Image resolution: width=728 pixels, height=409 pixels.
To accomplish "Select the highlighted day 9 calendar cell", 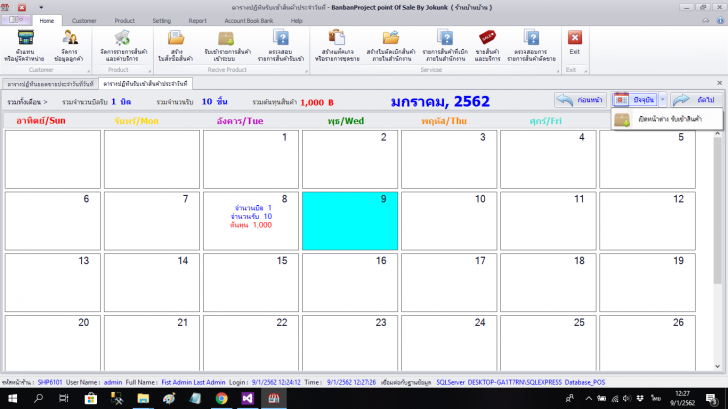I will click(x=350, y=221).
